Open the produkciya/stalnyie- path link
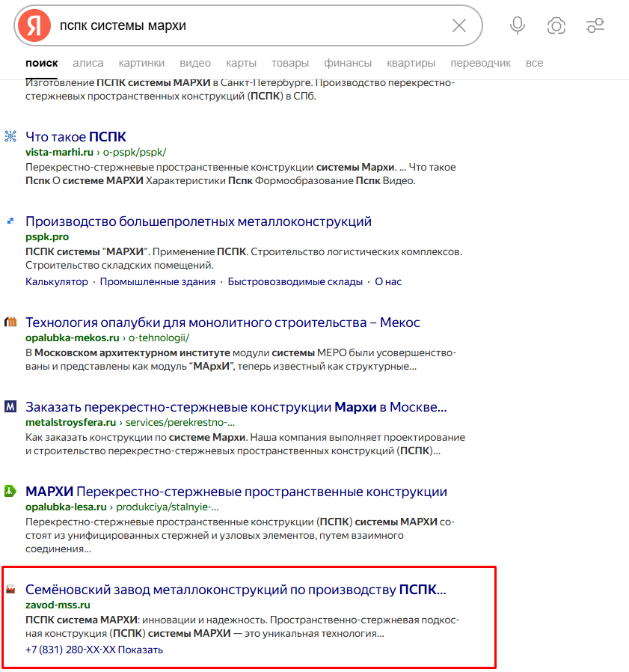The height and width of the screenshot is (672, 629). [x=168, y=507]
